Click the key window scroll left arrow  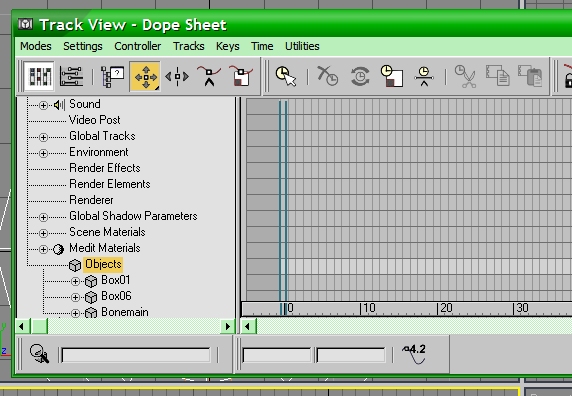click(x=248, y=326)
